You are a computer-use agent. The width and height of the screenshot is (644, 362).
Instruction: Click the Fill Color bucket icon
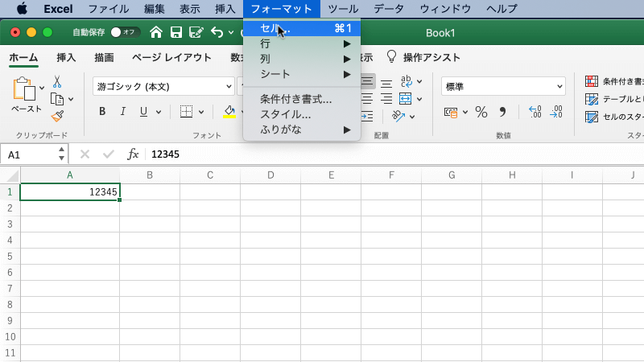229,111
